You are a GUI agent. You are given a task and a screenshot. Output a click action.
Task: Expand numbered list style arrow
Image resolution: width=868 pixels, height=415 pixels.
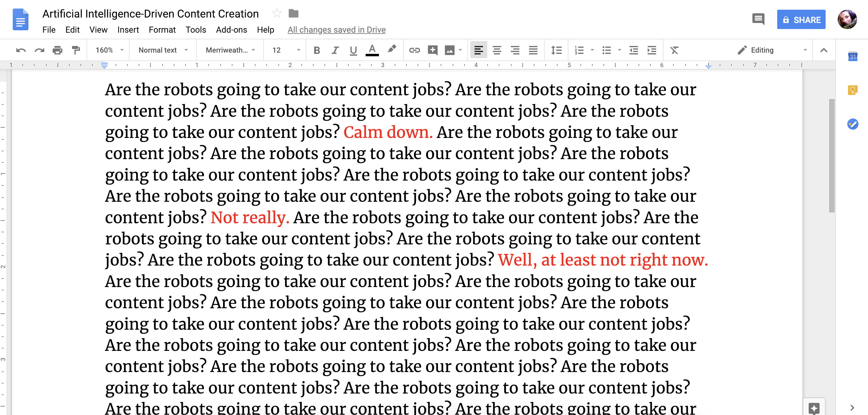pos(592,50)
